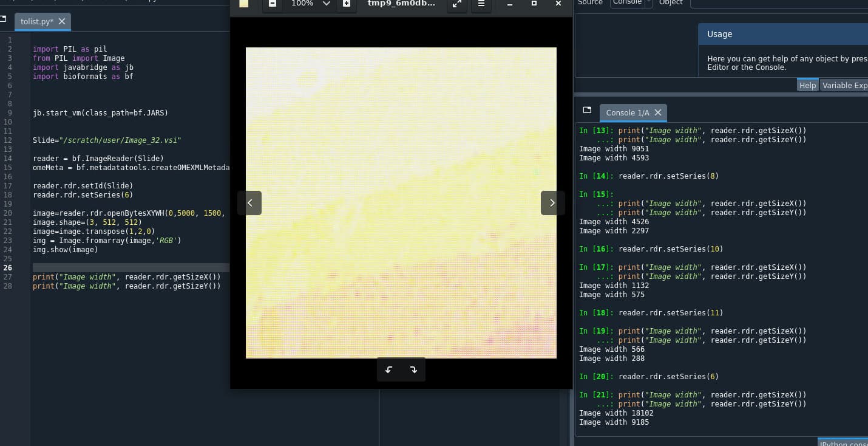This screenshot has height=446, width=868.
Task: Open the image viewer hamburger menu
Action: 481,4
